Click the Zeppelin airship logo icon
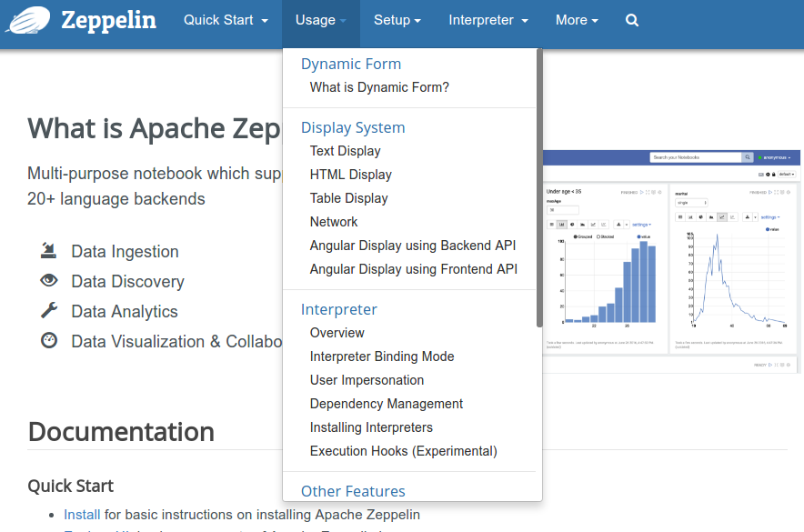The width and height of the screenshot is (804, 532). point(27,20)
